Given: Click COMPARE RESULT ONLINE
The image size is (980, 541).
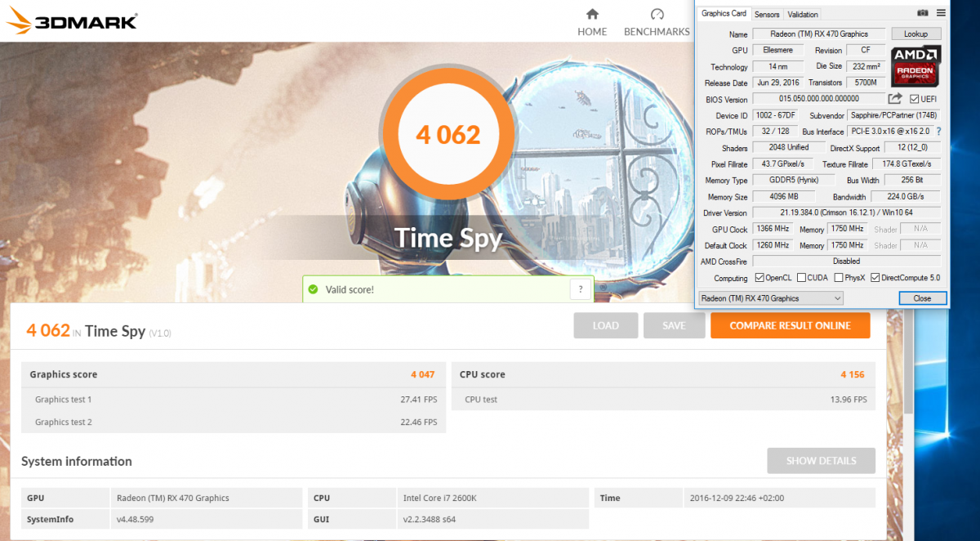Looking at the screenshot, I should tap(790, 325).
